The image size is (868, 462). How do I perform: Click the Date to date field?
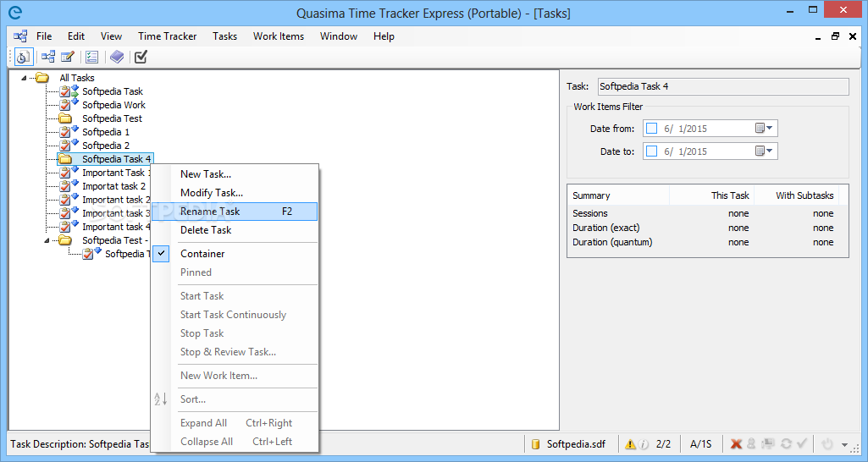[x=710, y=151]
